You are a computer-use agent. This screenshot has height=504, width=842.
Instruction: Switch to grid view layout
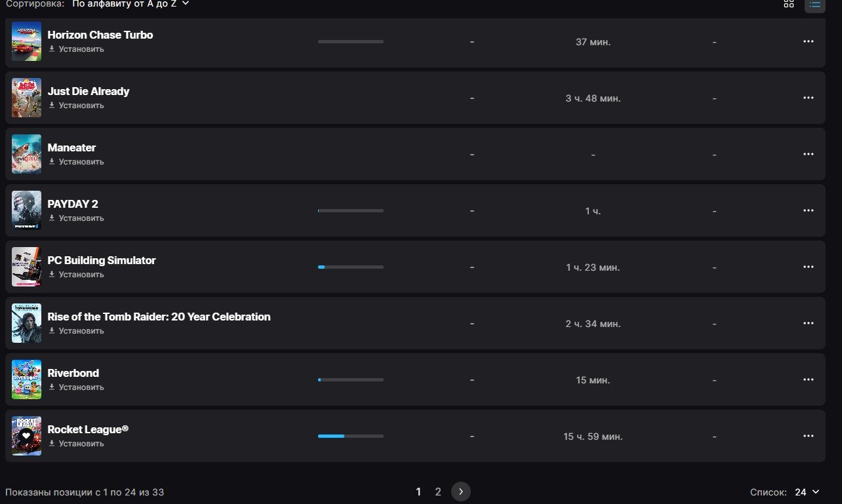pyautogui.click(x=789, y=4)
